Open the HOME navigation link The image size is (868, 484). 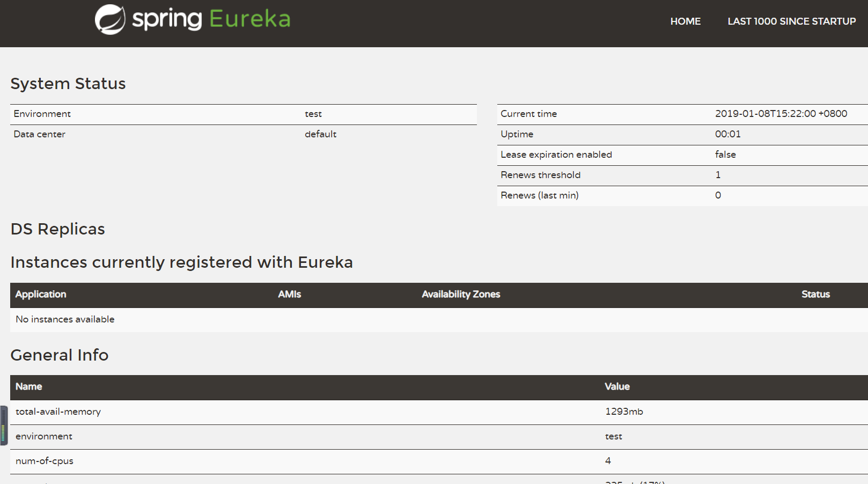tap(685, 21)
